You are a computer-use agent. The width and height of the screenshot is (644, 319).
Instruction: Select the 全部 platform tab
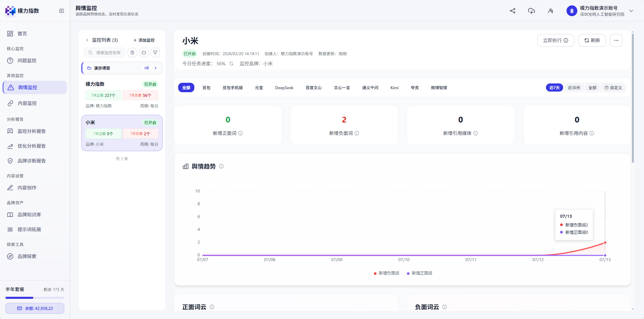[x=186, y=88]
